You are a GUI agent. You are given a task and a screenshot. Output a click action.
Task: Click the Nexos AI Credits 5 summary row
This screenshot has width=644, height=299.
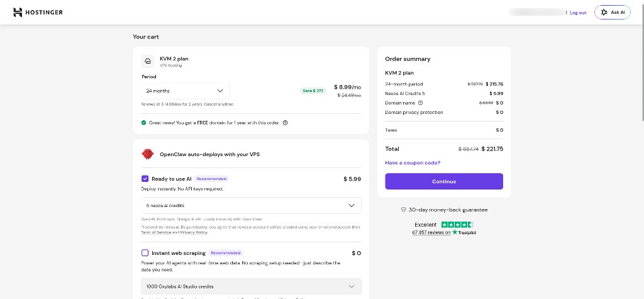[x=444, y=93]
